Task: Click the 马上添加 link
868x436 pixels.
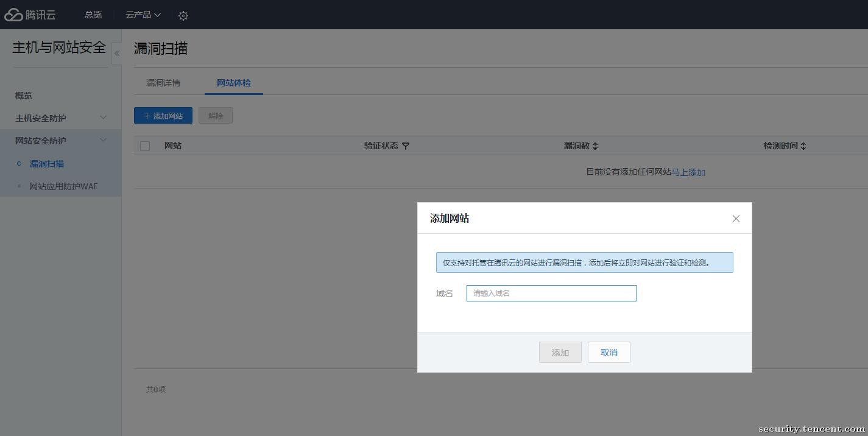Action: tap(688, 172)
